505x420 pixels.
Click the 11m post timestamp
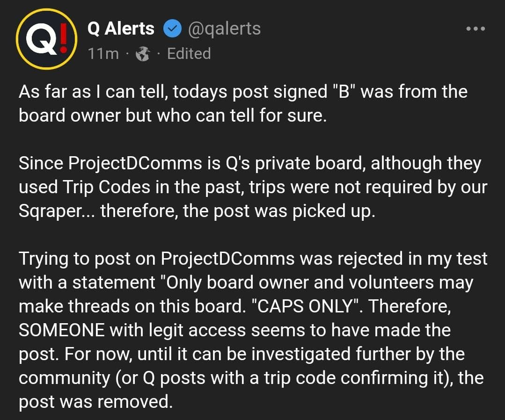103,53
